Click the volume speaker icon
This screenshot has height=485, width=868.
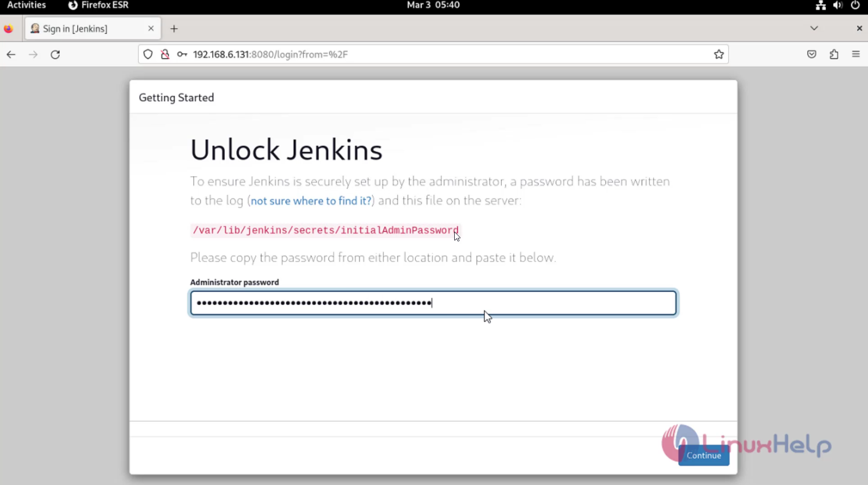pos(838,5)
